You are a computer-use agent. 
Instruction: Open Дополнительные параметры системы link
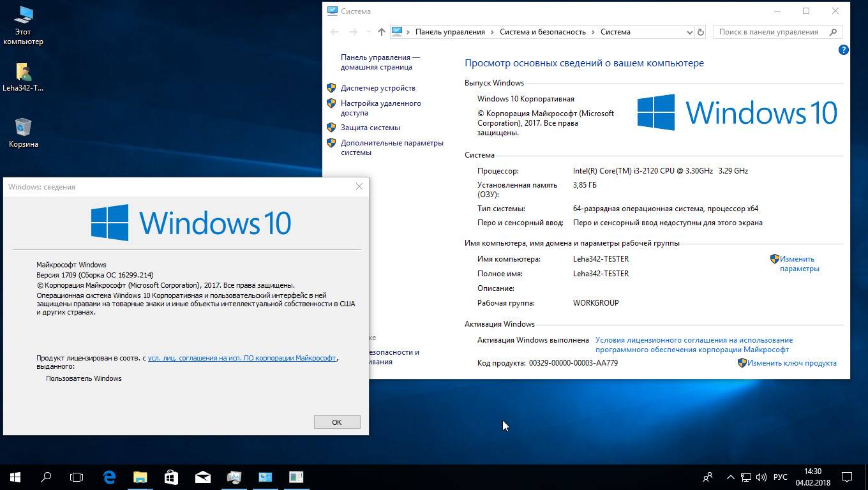point(392,147)
